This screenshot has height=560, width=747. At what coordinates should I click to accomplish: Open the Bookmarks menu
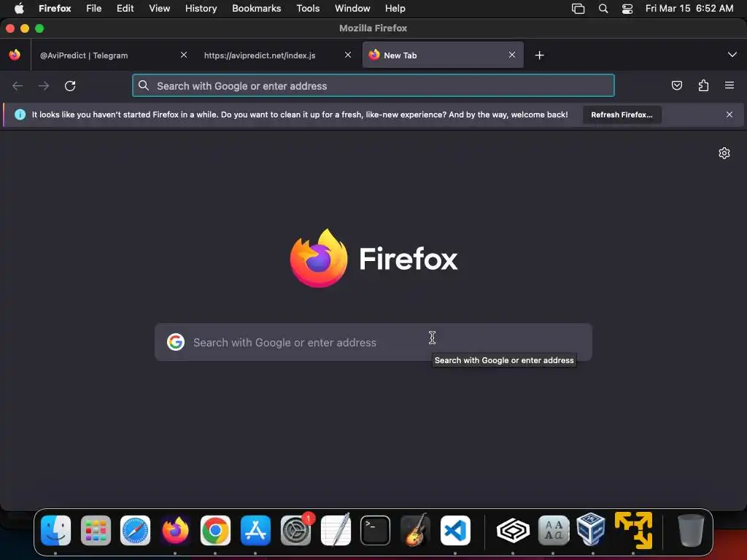point(256,8)
